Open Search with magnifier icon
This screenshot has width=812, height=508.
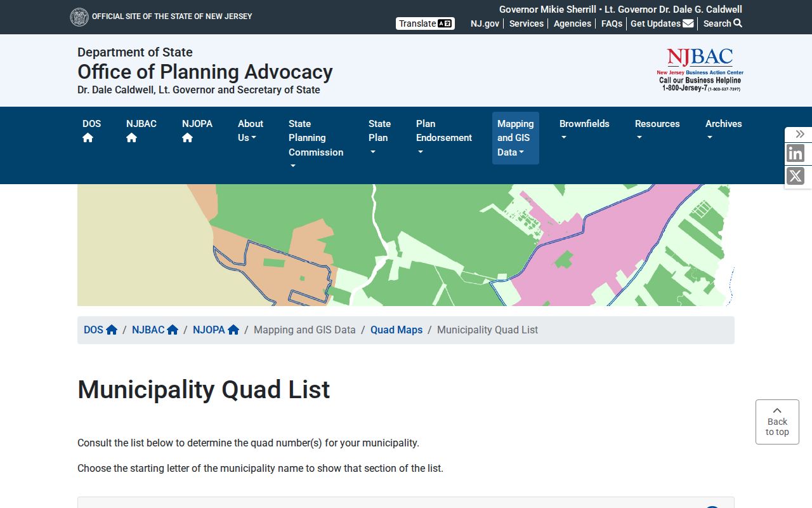(x=723, y=23)
